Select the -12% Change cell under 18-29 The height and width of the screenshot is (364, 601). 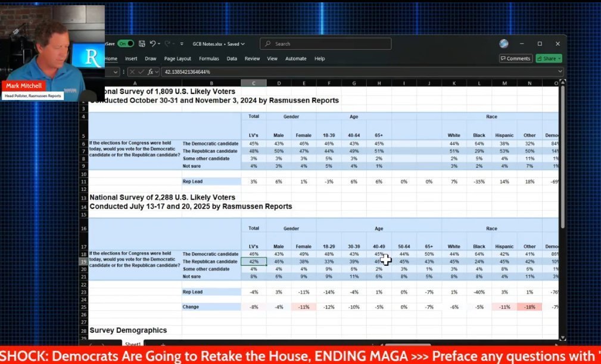[328, 307]
